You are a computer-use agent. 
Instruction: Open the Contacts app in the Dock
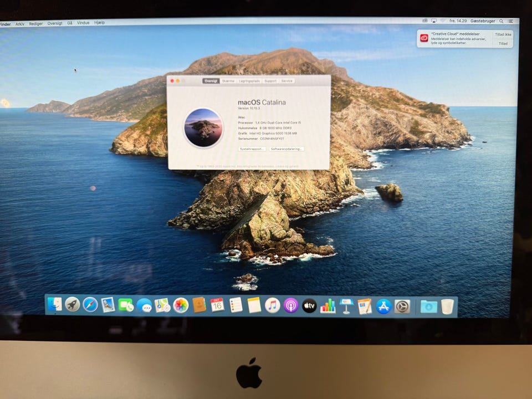coord(199,305)
